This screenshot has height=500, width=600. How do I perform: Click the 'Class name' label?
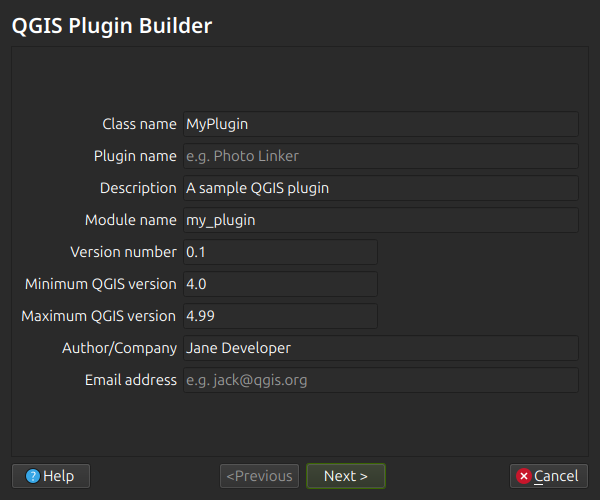139,124
